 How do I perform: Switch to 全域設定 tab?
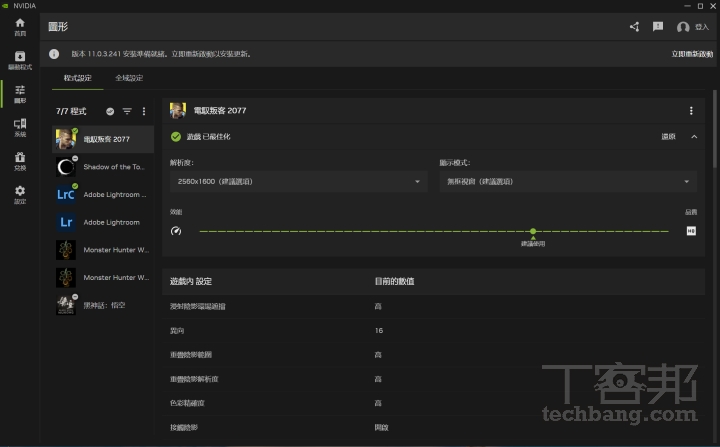pyautogui.click(x=129, y=78)
